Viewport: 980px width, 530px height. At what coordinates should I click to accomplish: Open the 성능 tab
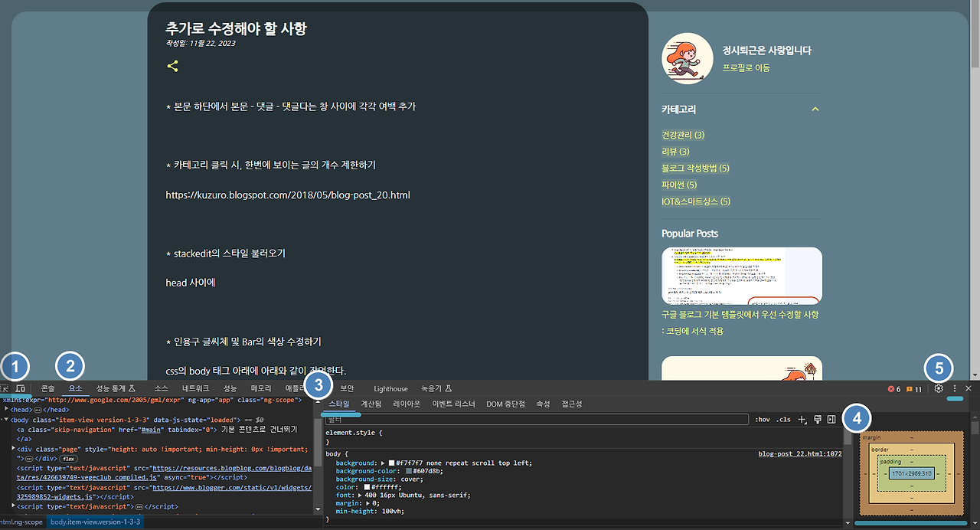230,389
